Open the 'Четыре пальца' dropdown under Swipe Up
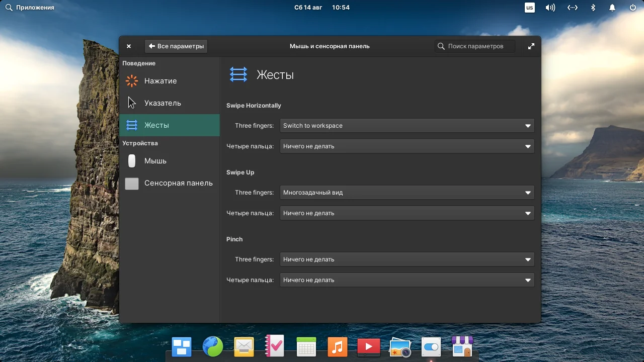 click(x=407, y=213)
